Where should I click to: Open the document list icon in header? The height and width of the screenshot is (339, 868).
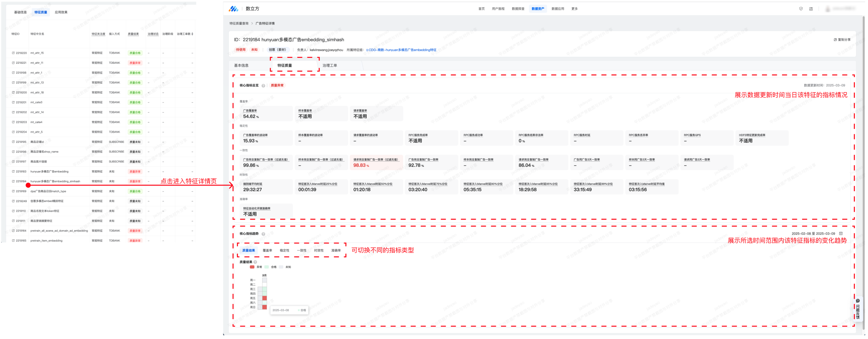(x=811, y=9)
